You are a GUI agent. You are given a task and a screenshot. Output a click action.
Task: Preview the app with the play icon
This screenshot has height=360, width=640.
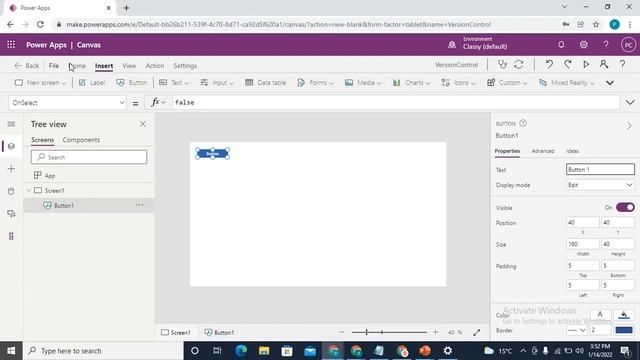click(x=586, y=64)
